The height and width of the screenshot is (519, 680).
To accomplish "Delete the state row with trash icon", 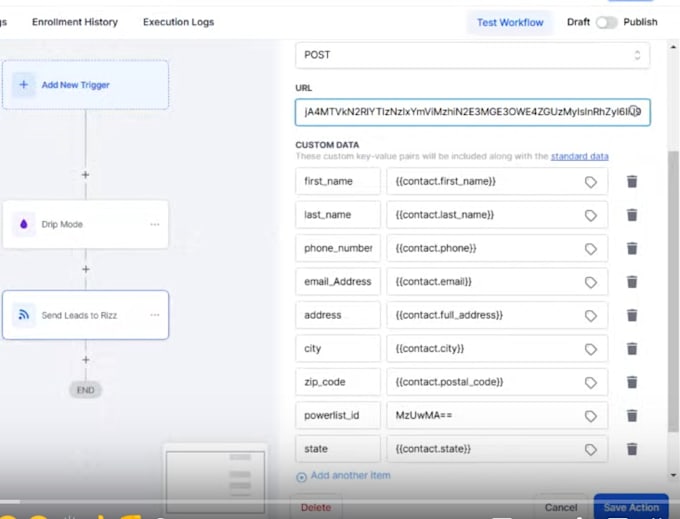I will 632,449.
